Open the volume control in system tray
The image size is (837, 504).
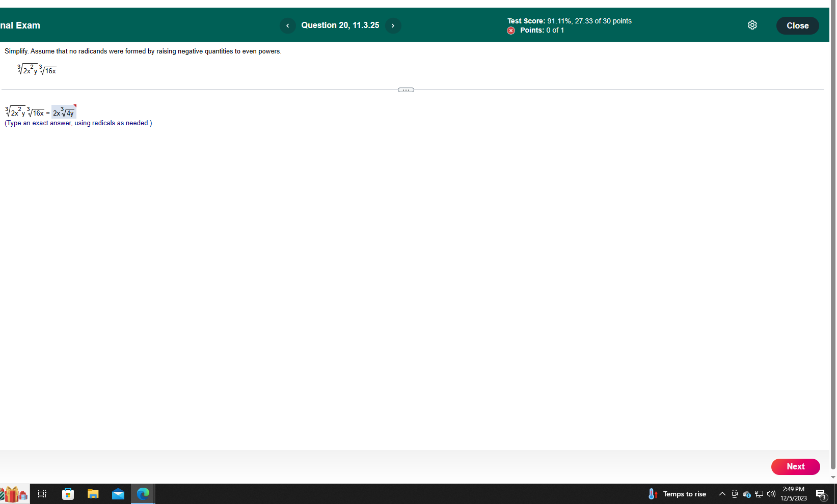point(771,493)
